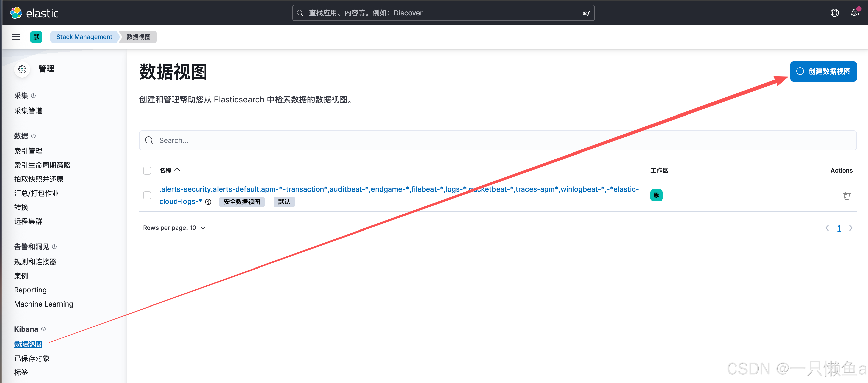
Task: Select all rows with header checkbox
Action: tap(147, 171)
